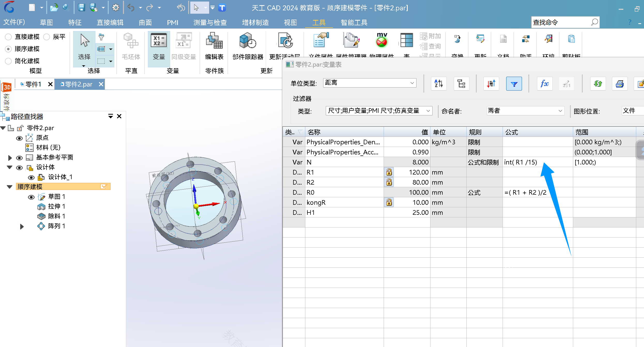Click the sort-by-column arrows icon
Image resolution: width=644 pixels, height=347 pixels.
(491, 84)
